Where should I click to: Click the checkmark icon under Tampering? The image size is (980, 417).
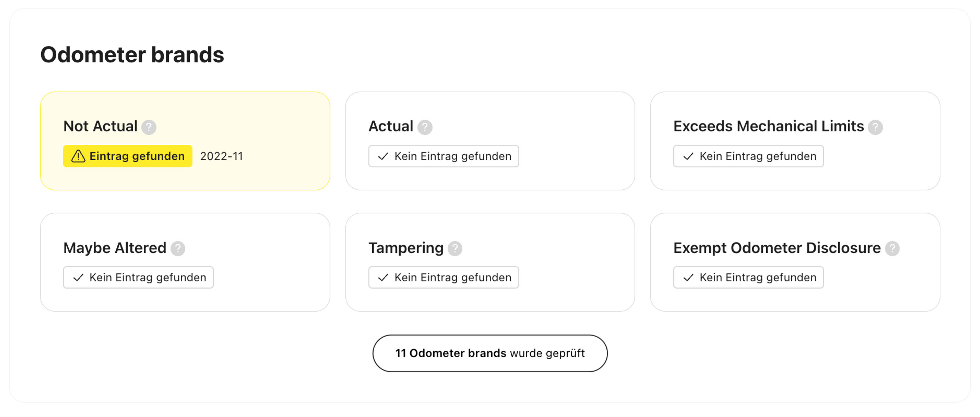[383, 278]
